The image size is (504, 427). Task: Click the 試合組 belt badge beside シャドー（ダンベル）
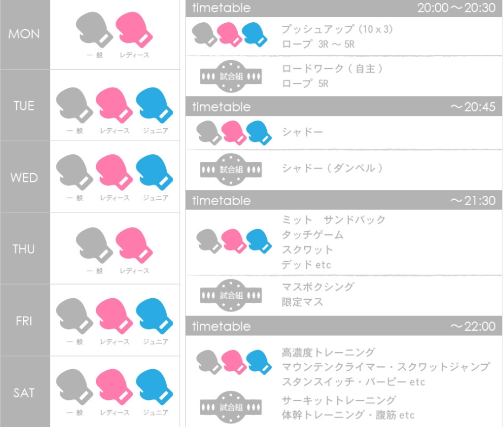(x=231, y=169)
